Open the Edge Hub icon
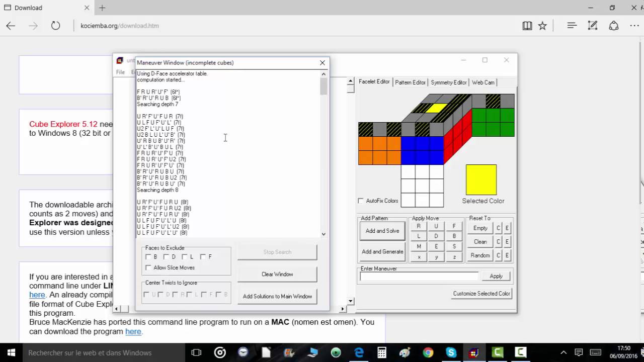The height and width of the screenshot is (362, 644). 572,26
